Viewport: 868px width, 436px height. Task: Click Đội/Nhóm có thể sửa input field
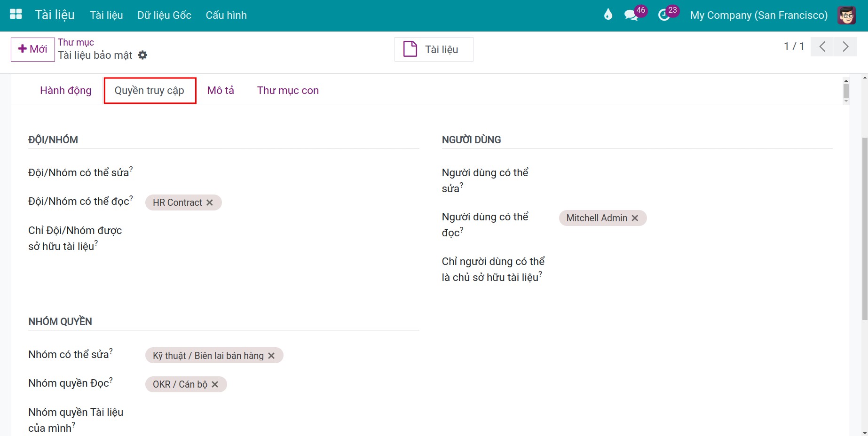pyautogui.click(x=282, y=173)
